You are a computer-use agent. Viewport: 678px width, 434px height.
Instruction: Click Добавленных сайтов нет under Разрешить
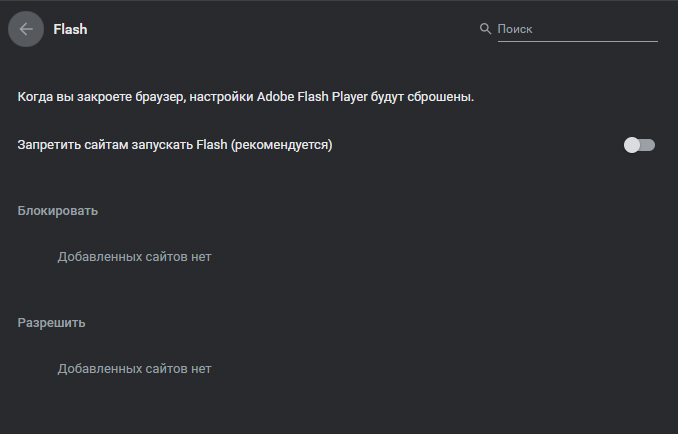click(x=134, y=369)
